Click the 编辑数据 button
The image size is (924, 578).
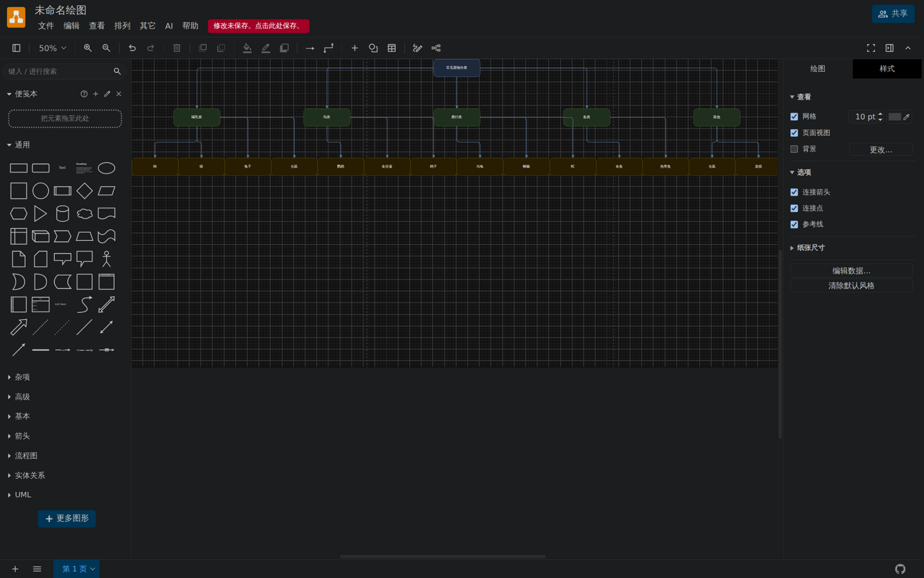[x=851, y=271]
